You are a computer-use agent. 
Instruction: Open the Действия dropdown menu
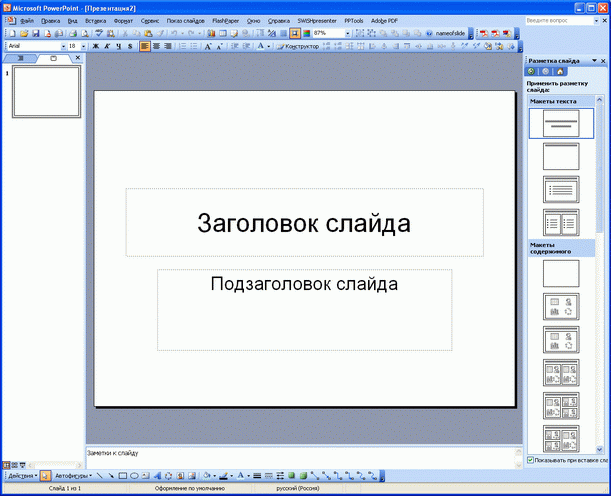point(23,476)
